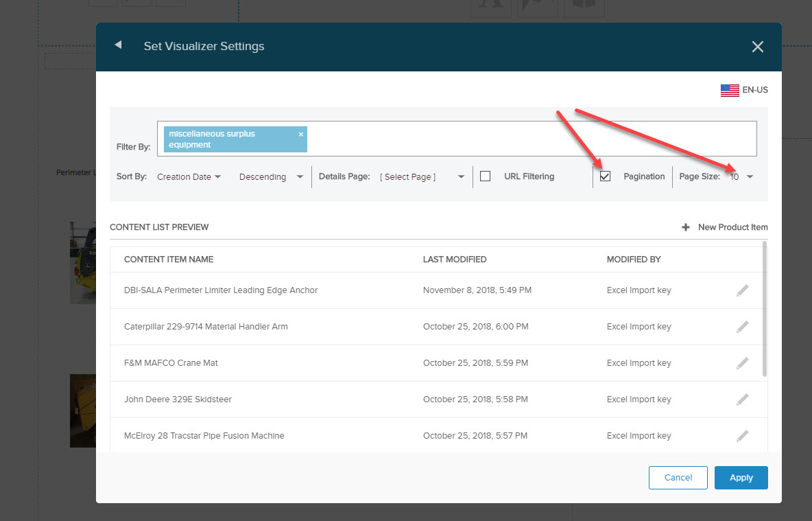Click the content list vertical scrollbar

764,309
